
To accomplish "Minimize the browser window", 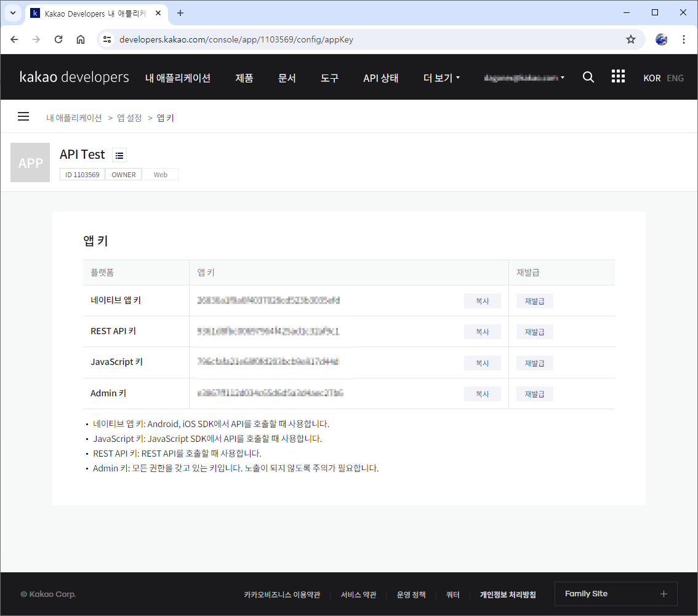I will 627,12.
